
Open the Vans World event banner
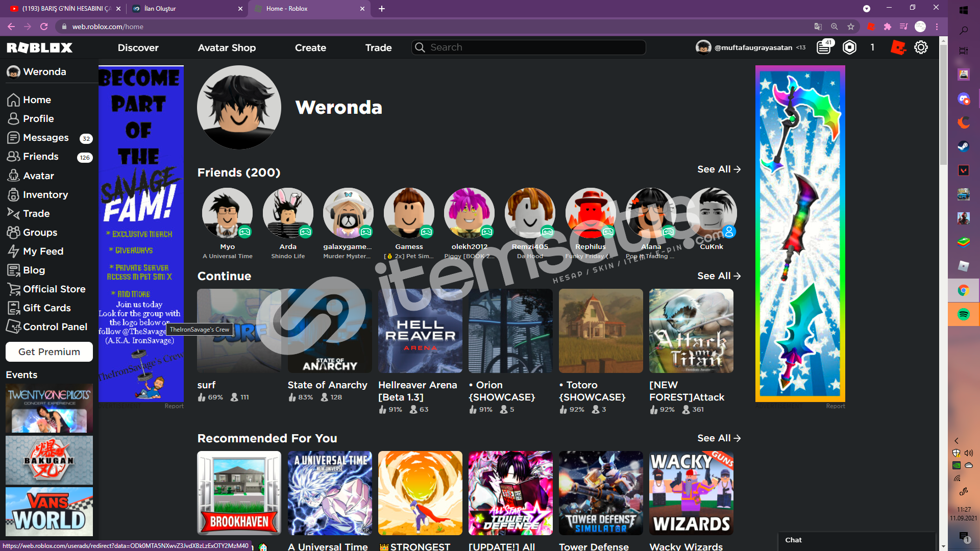(49, 512)
